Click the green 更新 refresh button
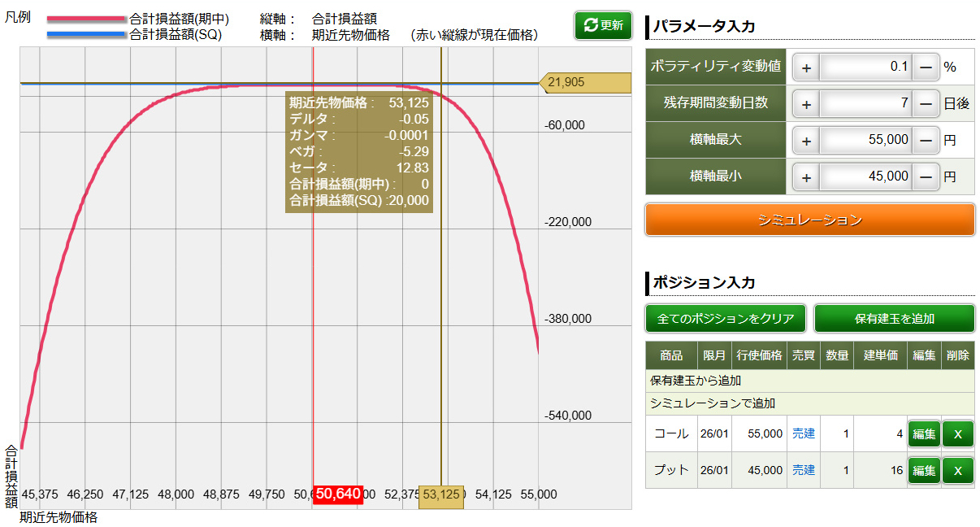980x527 pixels. coord(602,25)
